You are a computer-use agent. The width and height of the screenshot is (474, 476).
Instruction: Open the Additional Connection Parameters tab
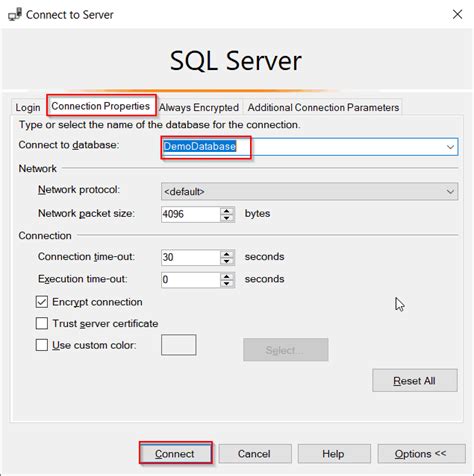(x=323, y=107)
